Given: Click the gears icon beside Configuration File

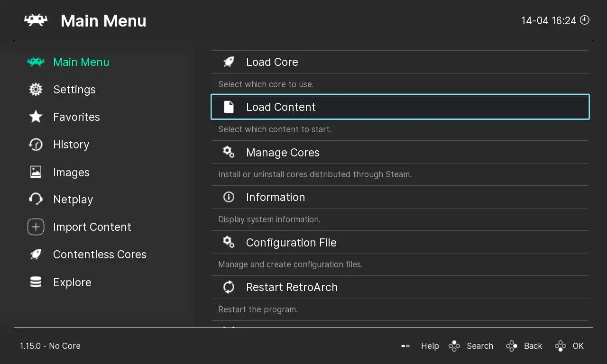Looking at the screenshot, I should pos(229,242).
